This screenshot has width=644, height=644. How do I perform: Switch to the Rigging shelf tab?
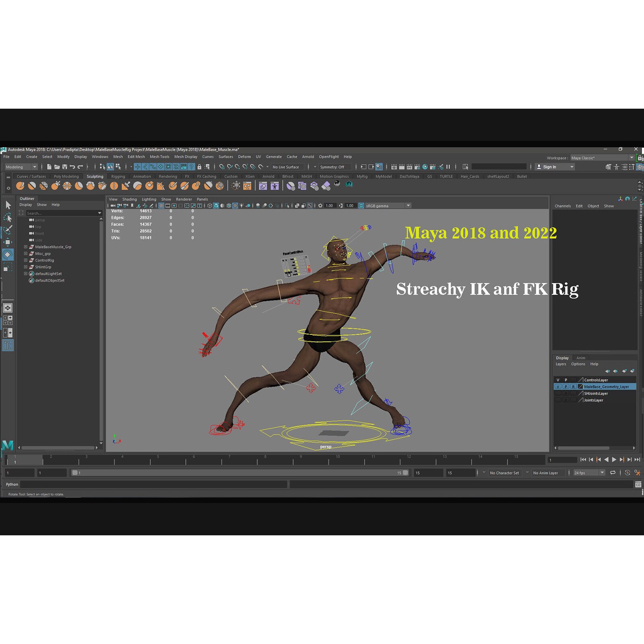pyautogui.click(x=118, y=176)
